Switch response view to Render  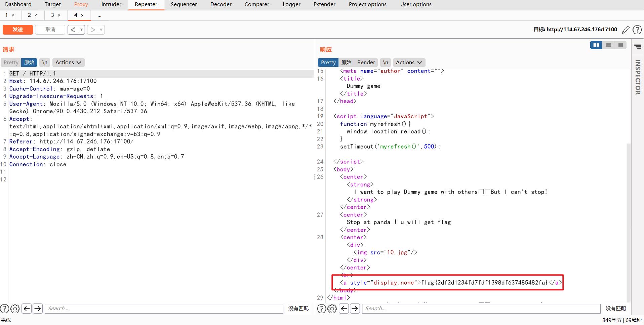pos(366,62)
